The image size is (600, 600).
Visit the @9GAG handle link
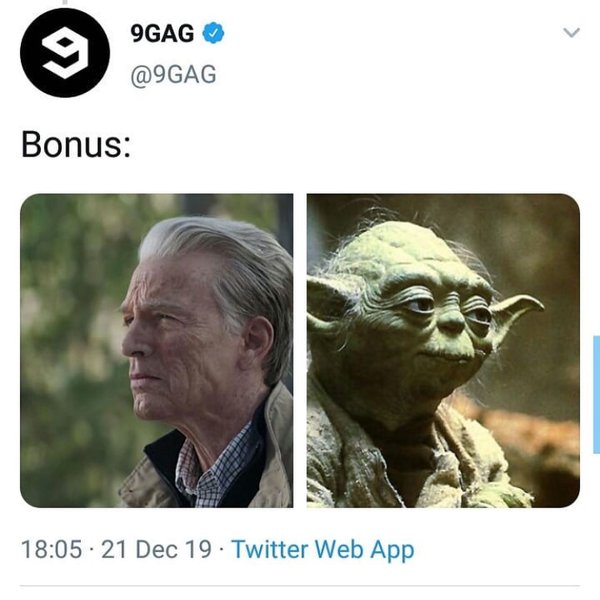pos(173,74)
